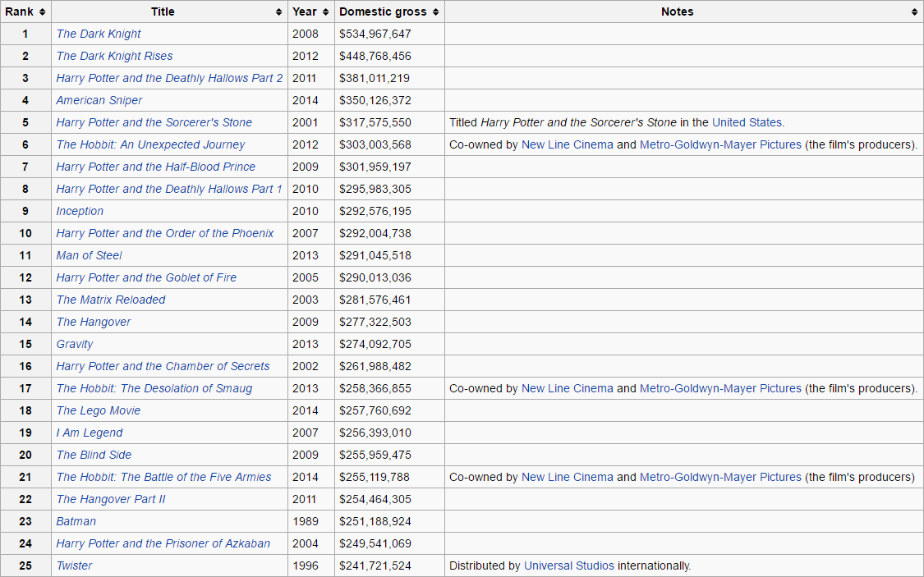Go to Inception film page
This screenshot has height=577, width=924.
click(80, 211)
